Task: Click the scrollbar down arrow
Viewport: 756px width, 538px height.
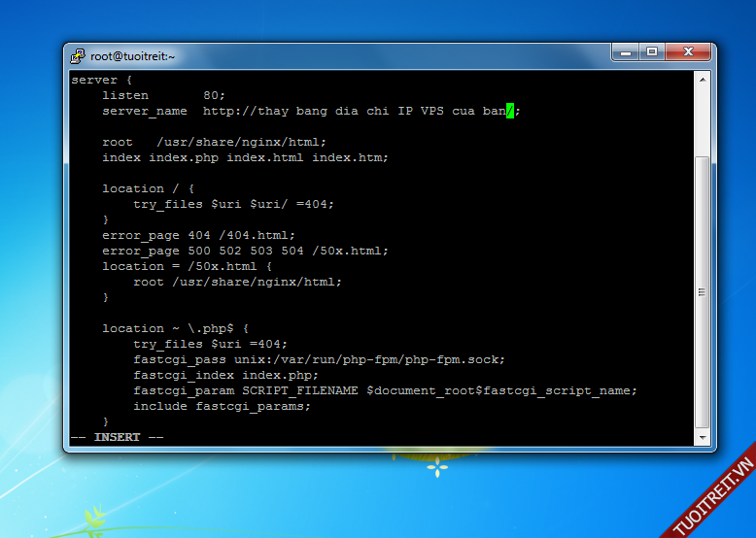Action: click(703, 437)
